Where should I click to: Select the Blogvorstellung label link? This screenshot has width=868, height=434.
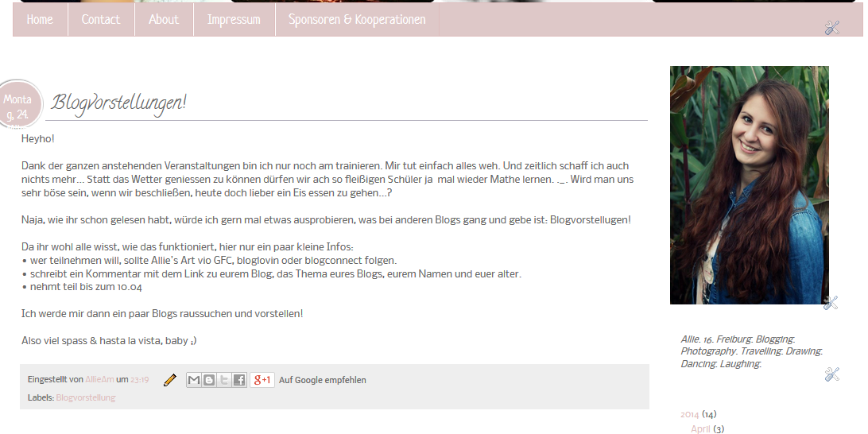pyautogui.click(x=86, y=397)
